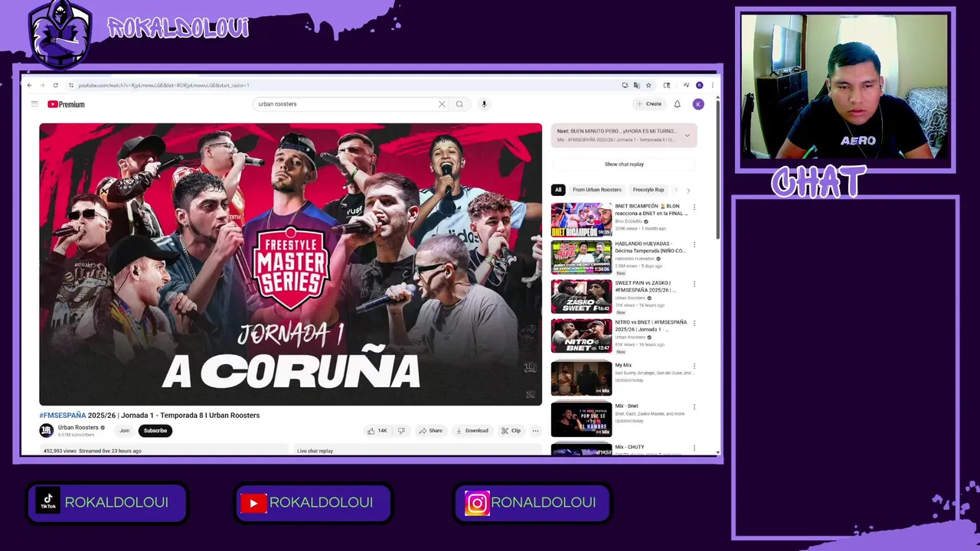Open NITRO vs BNET thumbnail
The width and height of the screenshot is (980, 551).
point(581,336)
